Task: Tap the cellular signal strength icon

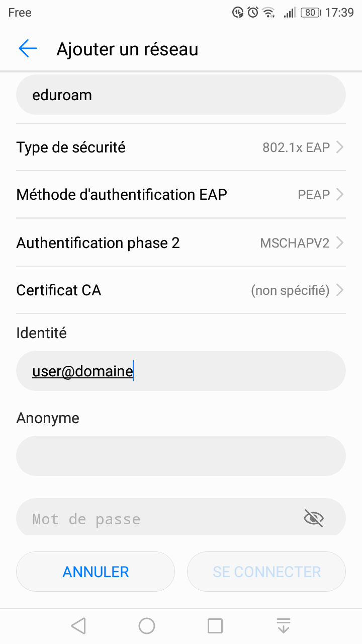Action: (x=289, y=13)
